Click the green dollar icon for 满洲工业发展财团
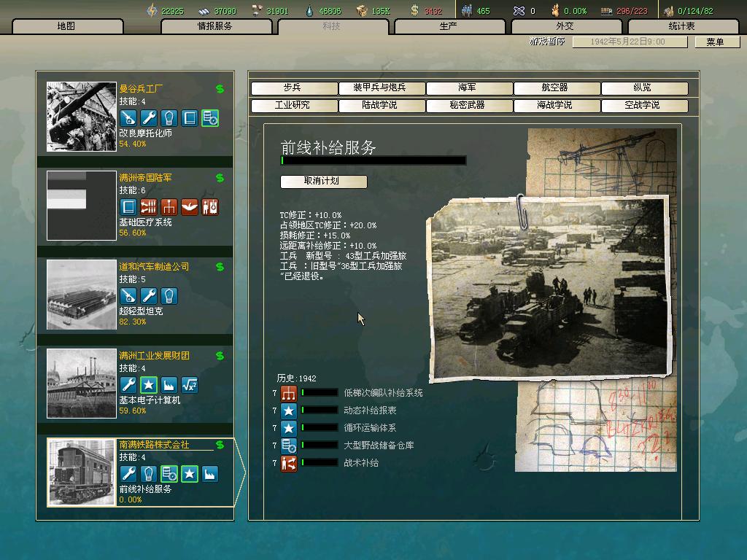The image size is (747, 560). (x=220, y=356)
